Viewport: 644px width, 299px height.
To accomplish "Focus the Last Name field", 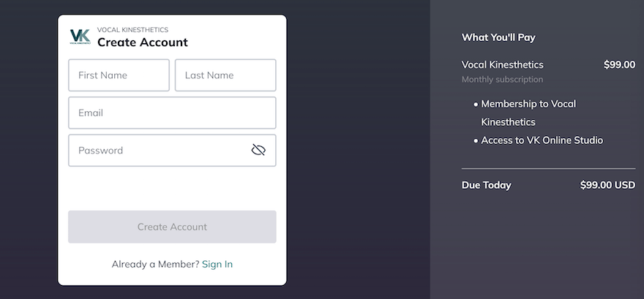I will coord(225,75).
